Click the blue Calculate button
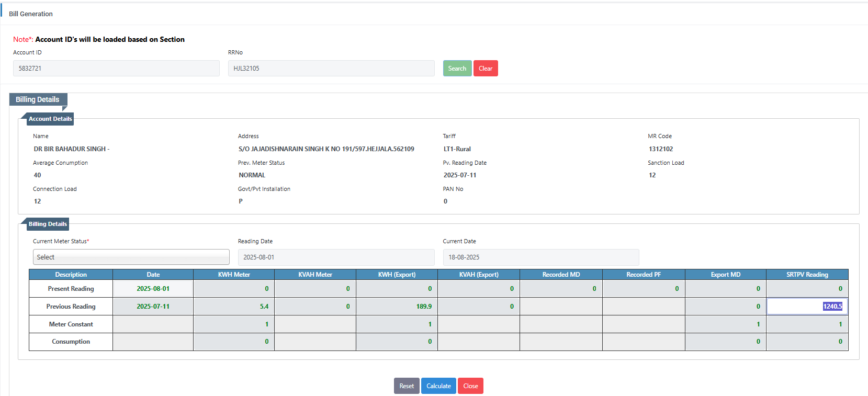Image resolution: width=868 pixels, height=396 pixels. click(438, 386)
